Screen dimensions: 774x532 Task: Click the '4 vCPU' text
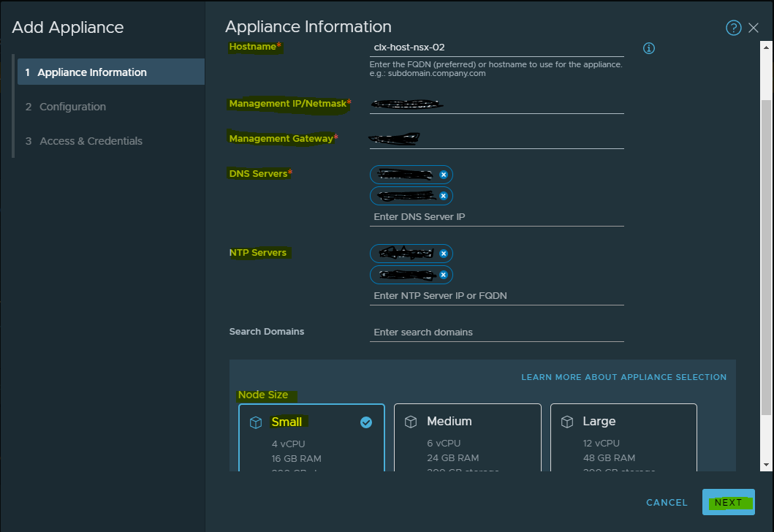coord(288,444)
